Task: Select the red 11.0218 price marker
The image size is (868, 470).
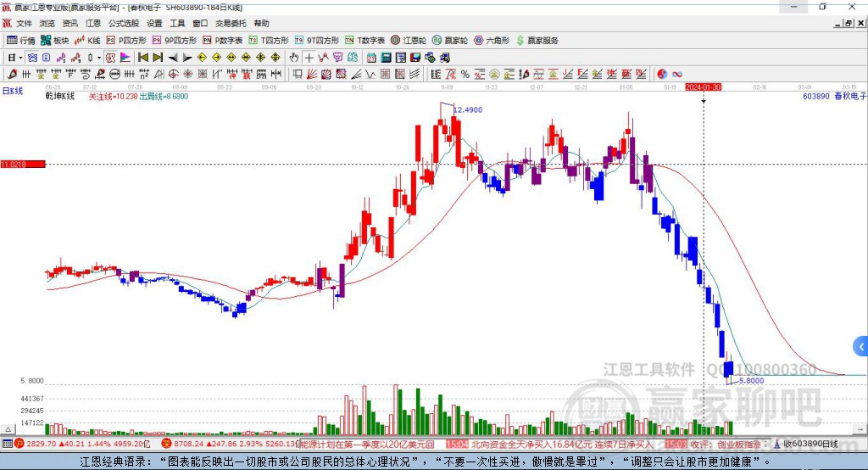Action: tap(23, 164)
